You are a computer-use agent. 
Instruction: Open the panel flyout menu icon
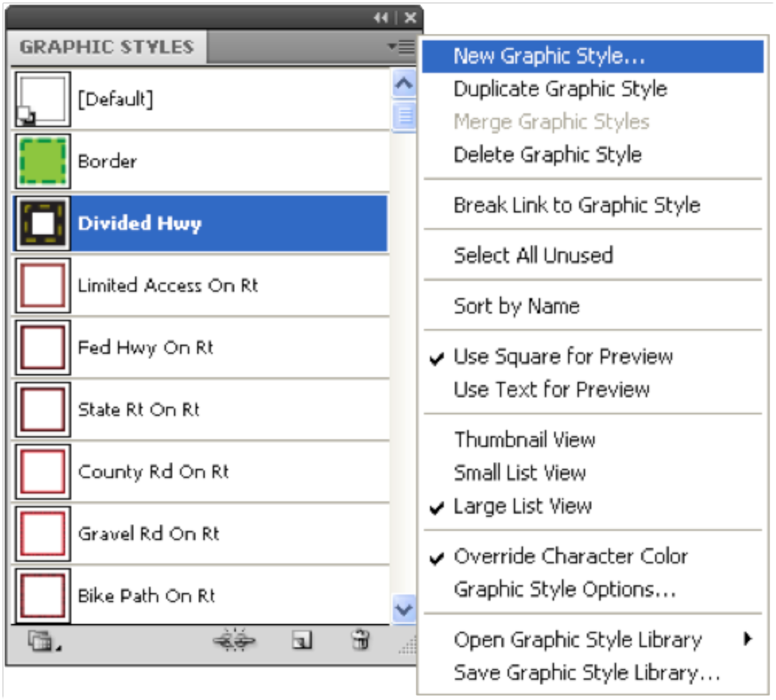[402, 47]
